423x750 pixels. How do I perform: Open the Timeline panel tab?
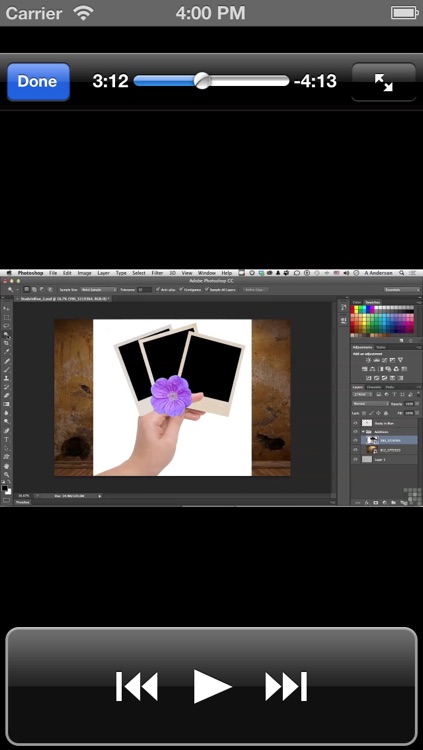[x=22, y=502]
